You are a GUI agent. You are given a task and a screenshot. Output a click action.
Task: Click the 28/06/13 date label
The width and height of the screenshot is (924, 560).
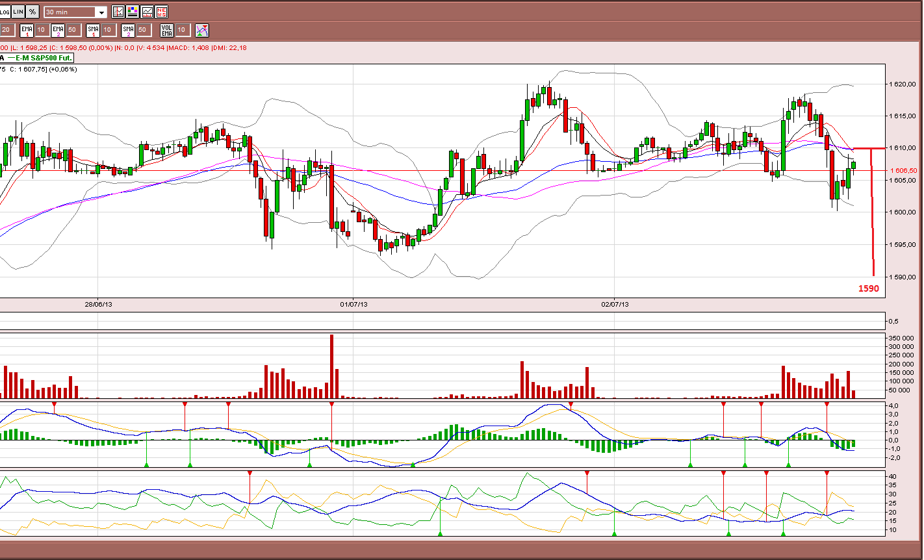(99, 304)
